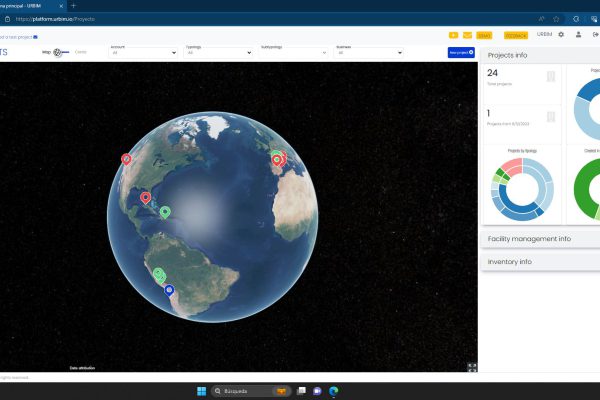Open Task View on the taskbar
The height and width of the screenshot is (400, 600).
(x=302, y=391)
